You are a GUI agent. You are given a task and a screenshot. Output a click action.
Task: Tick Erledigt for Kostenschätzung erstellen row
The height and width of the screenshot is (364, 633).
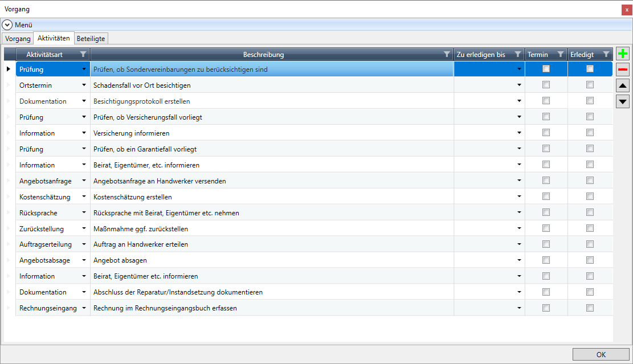click(590, 197)
